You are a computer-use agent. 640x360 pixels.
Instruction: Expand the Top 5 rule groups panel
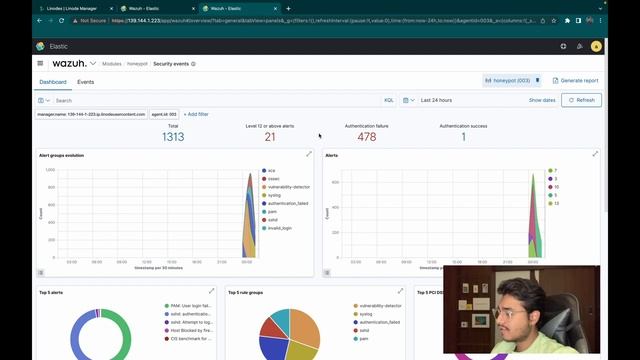point(400,291)
